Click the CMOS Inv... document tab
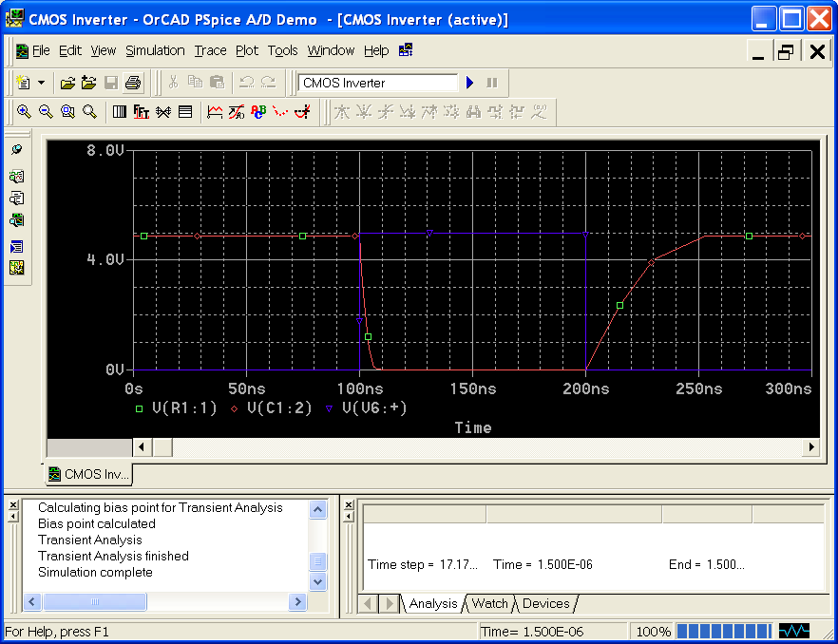Image resolution: width=838 pixels, height=644 pixels. tap(88, 474)
